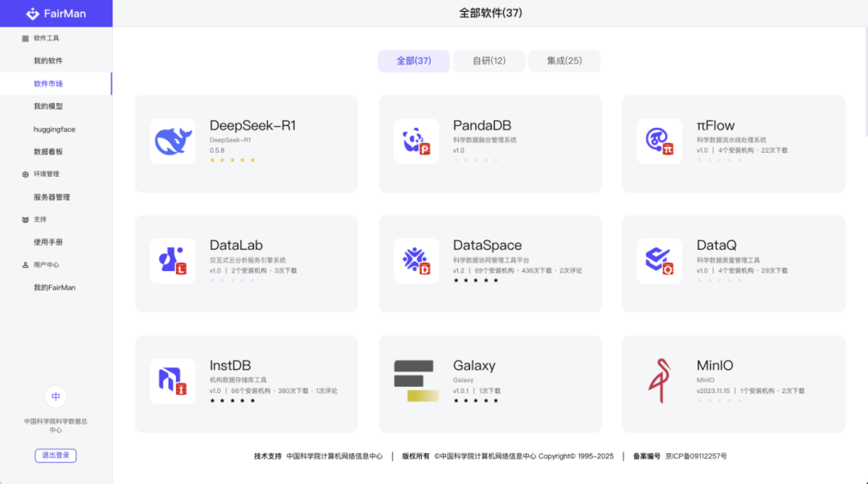Screen dimensions: 868x484
Task: Click the 全部软件(37) page heading
Action: [490, 14]
